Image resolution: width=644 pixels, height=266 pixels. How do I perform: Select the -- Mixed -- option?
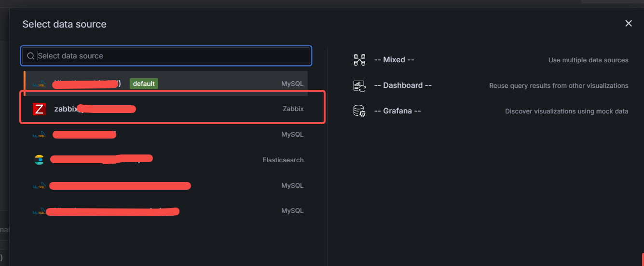(394, 60)
